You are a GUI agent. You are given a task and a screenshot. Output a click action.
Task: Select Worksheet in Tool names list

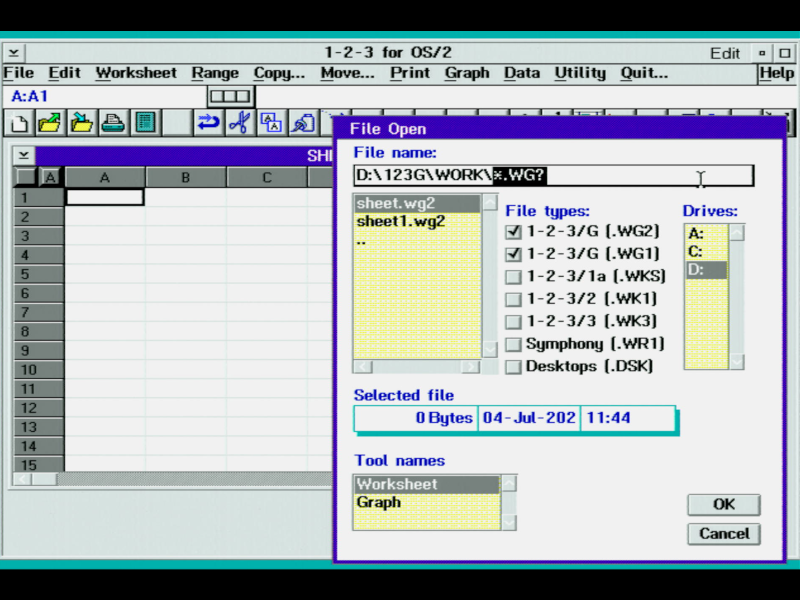427,484
